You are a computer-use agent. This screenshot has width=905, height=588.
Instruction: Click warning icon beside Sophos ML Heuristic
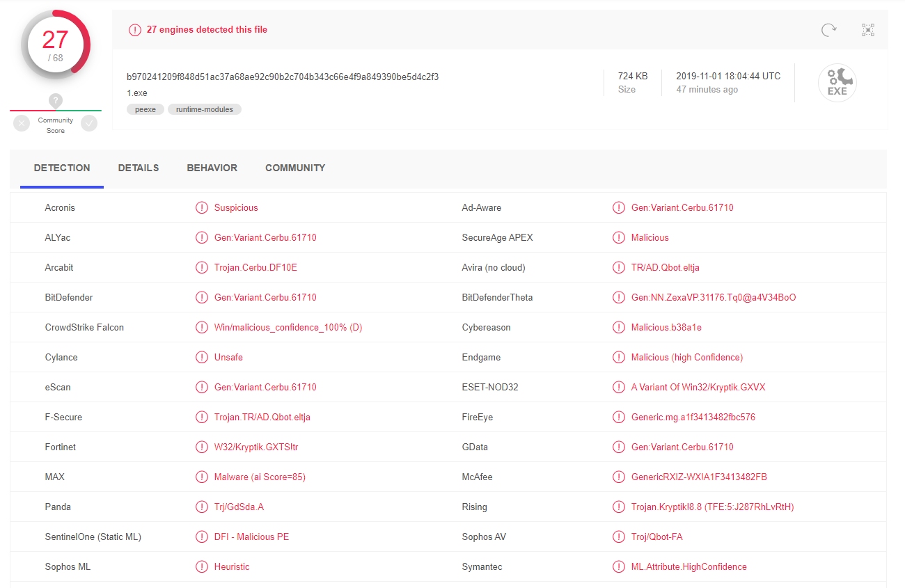[202, 566]
